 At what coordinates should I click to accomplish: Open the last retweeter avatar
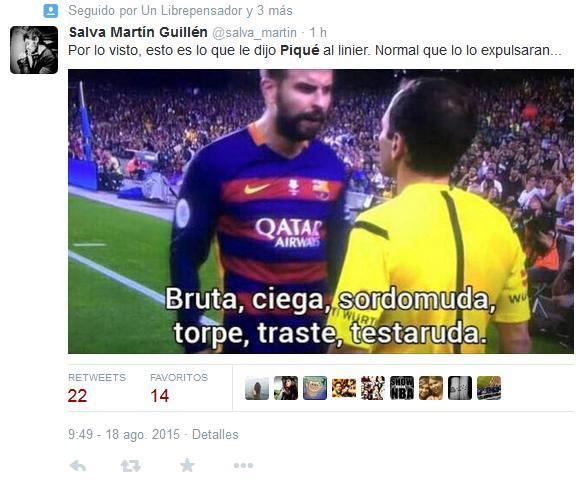coord(489,388)
